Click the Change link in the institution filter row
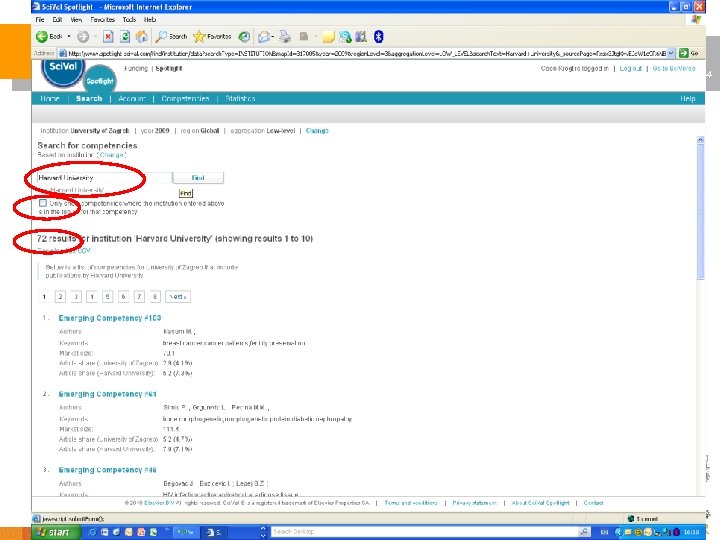The width and height of the screenshot is (720, 540). (317, 130)
